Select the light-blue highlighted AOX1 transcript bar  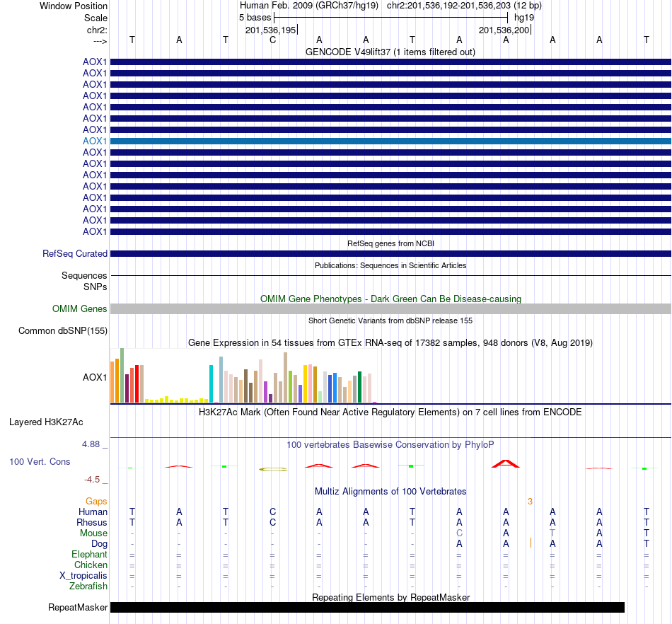pyautogui.click(x=390, y=141)
